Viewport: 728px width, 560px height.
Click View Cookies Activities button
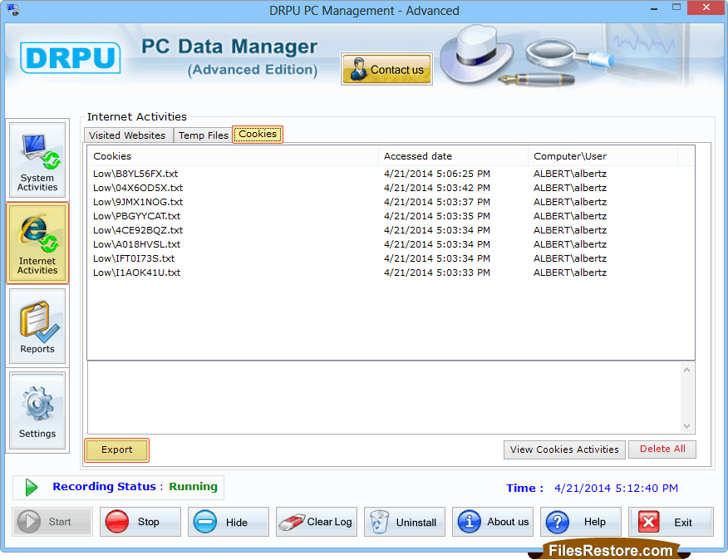[564, 449]
